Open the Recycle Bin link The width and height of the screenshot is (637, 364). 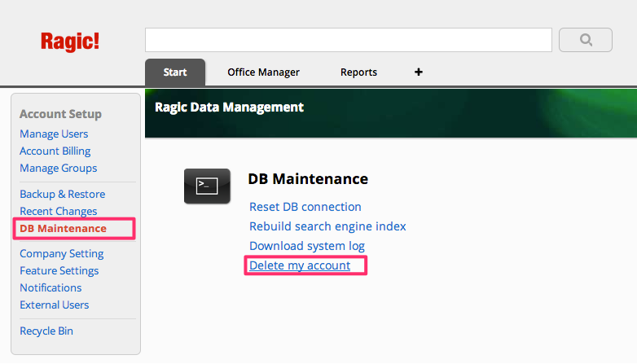click(46, 331)
